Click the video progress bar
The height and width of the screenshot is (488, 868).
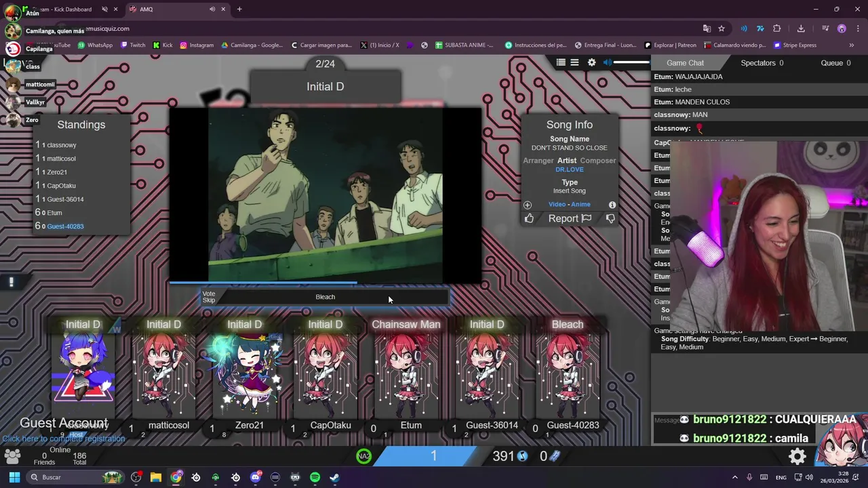pyautogui.click(x=325, y=283)
